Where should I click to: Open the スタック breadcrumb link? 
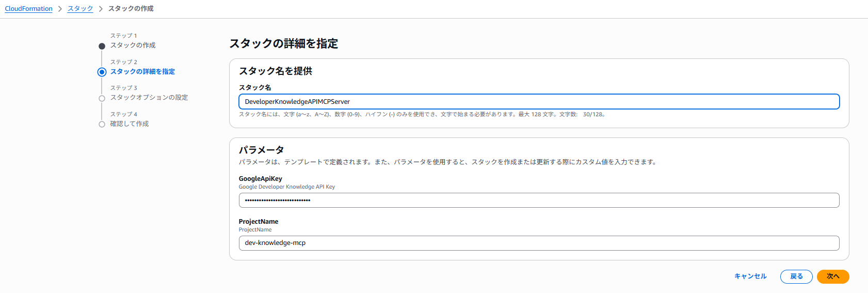coord(80,9)
